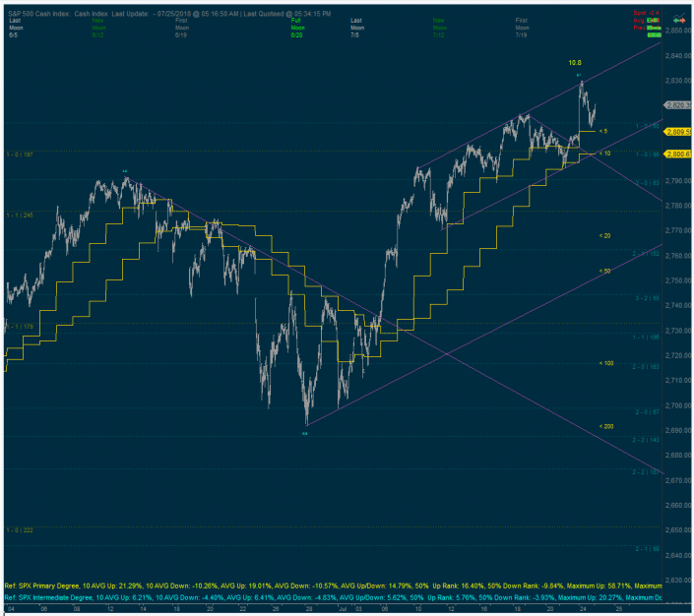Click the '< 50' level marker
694x616 pixels.
(604, 271)
